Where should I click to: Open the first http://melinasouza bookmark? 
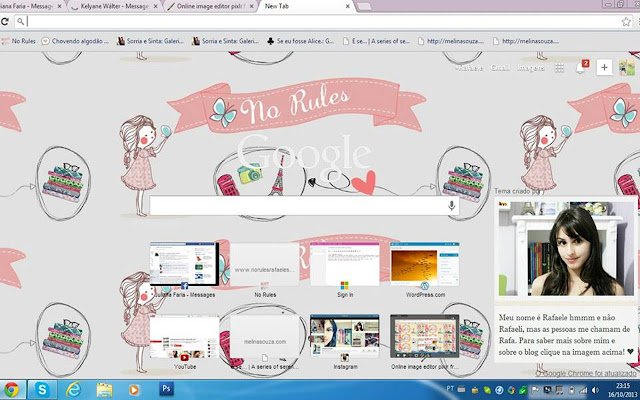tap(451, 41)
